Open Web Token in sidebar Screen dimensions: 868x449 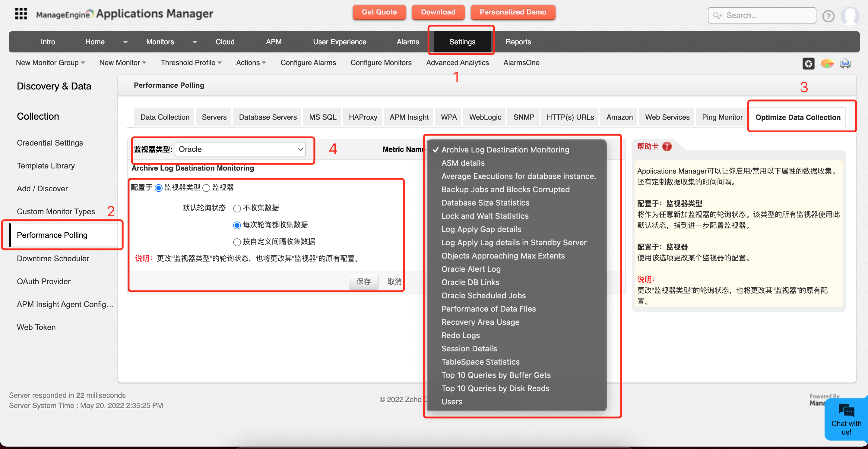[36, 327]
